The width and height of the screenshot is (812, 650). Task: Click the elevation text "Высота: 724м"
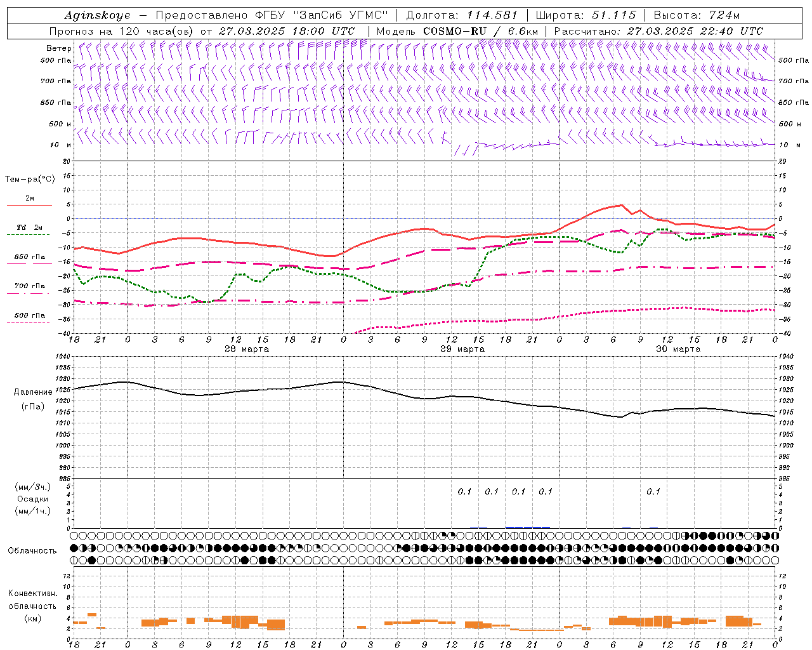click(x=697, y=15)
